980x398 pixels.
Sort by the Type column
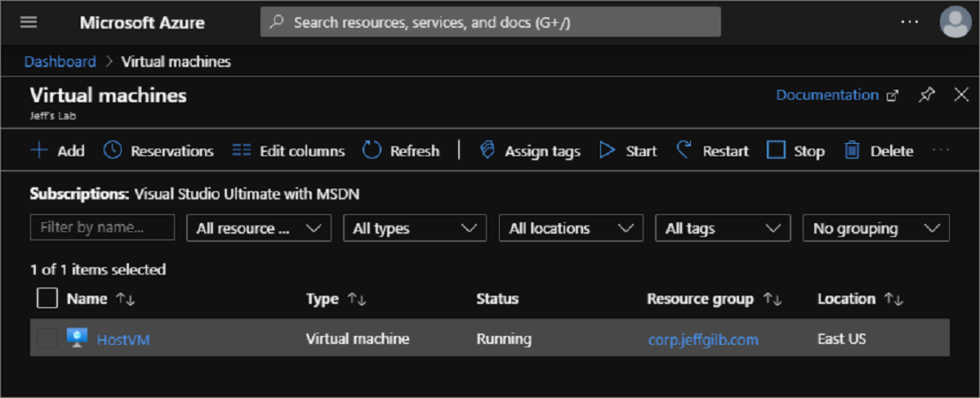336,299
